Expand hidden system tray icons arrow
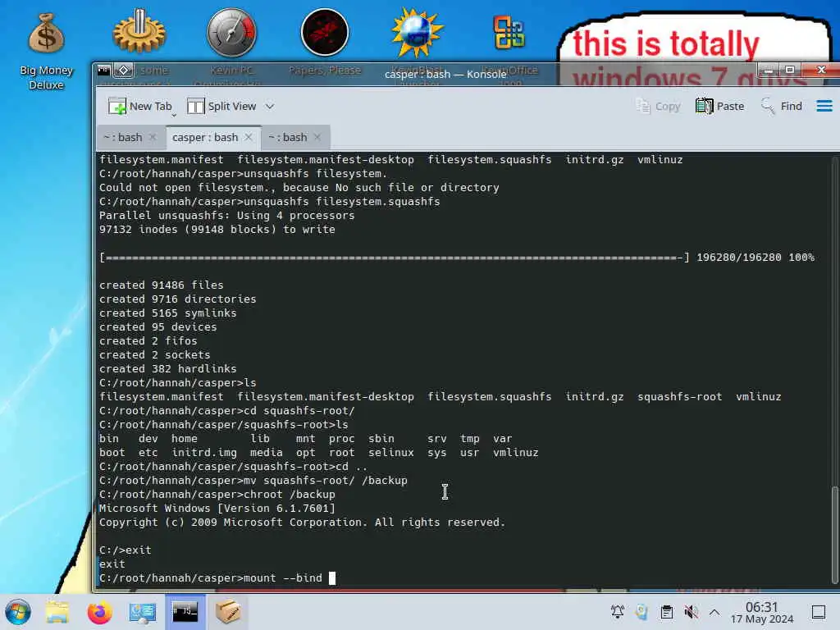840x630 pixels. (714, 611)
